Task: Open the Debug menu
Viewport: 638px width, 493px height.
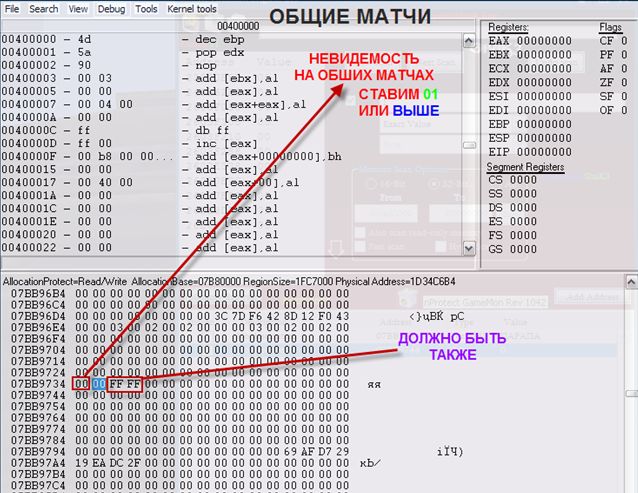Action: 111,9
